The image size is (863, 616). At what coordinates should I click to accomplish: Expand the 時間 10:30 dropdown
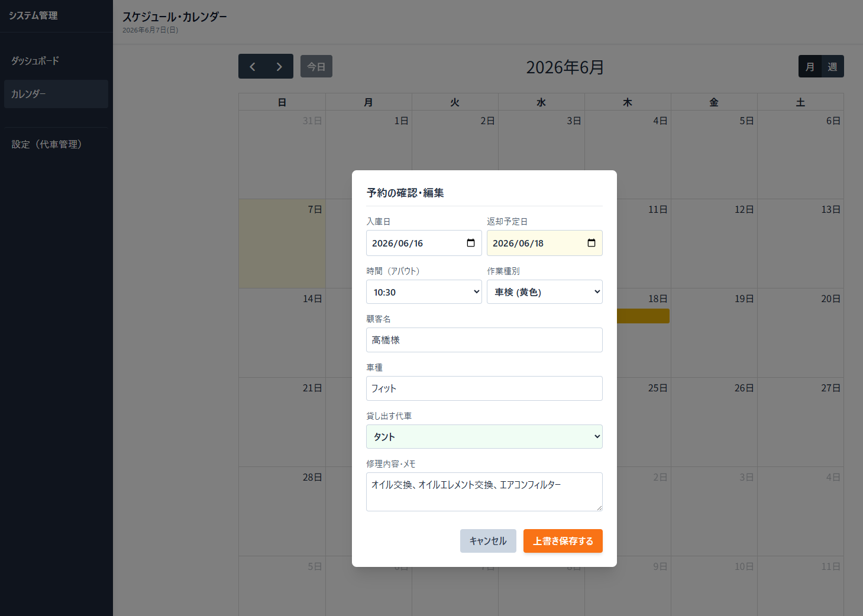pos(424,292)
